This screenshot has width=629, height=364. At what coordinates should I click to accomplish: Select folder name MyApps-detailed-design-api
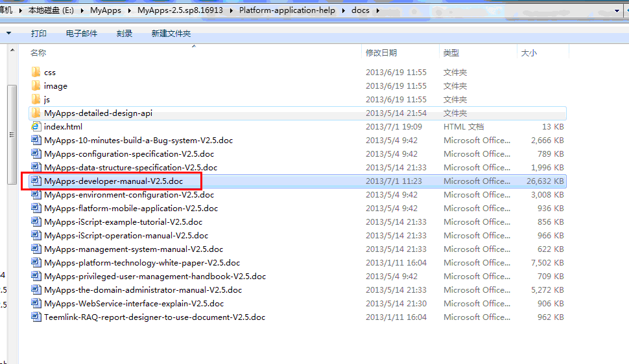(99, 113)
